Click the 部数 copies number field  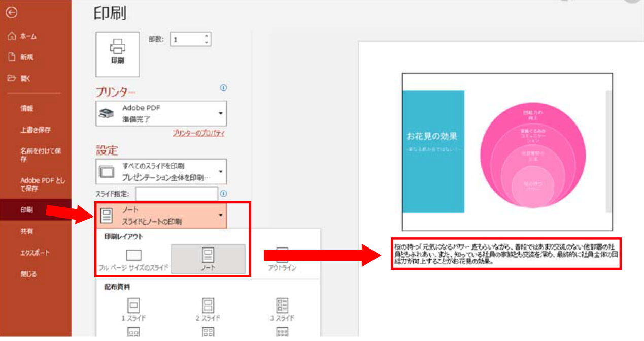tap(186, 39)
